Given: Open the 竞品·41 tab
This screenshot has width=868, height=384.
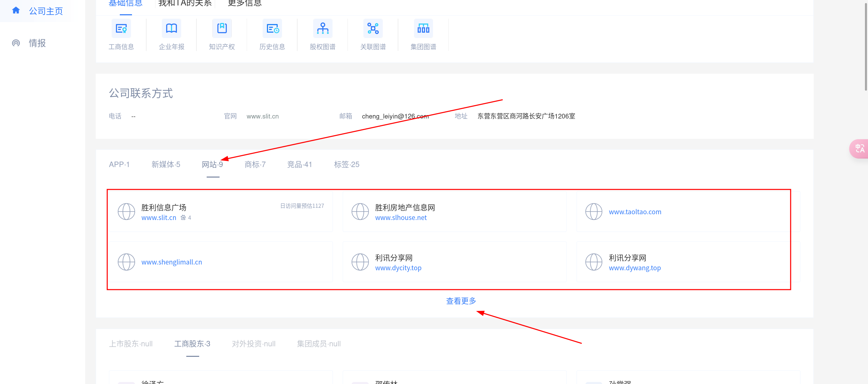Looking at the screenshot, I should click(x=299, y=165).
